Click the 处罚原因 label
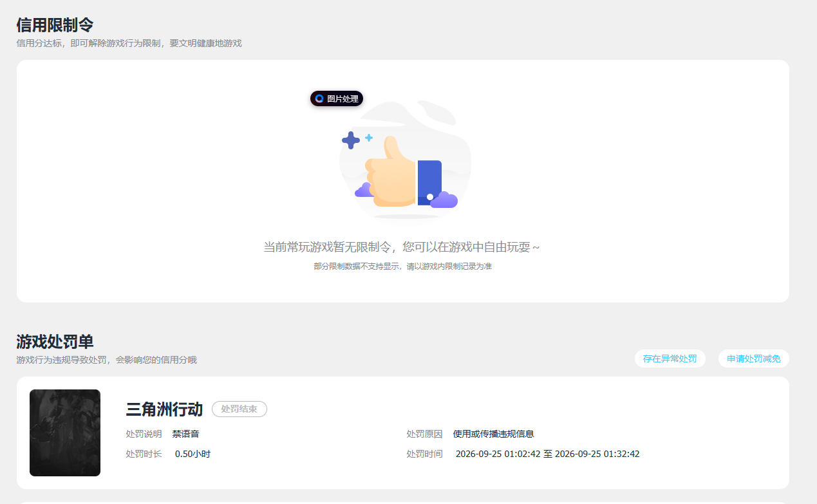Viewport: 817px width, 504px height. (x=424, y=434)
